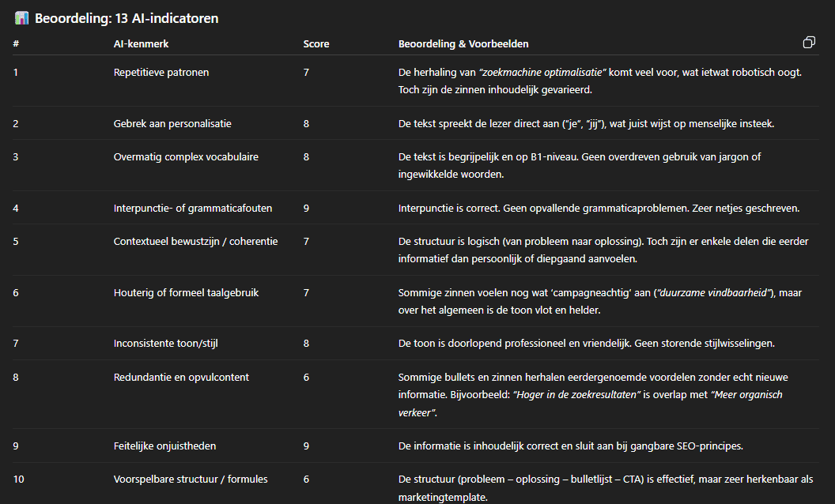Click the "Feitelijke onjuistheden" cell
The width and height of the screenshot is (835, 504).
tap(164, 446)
